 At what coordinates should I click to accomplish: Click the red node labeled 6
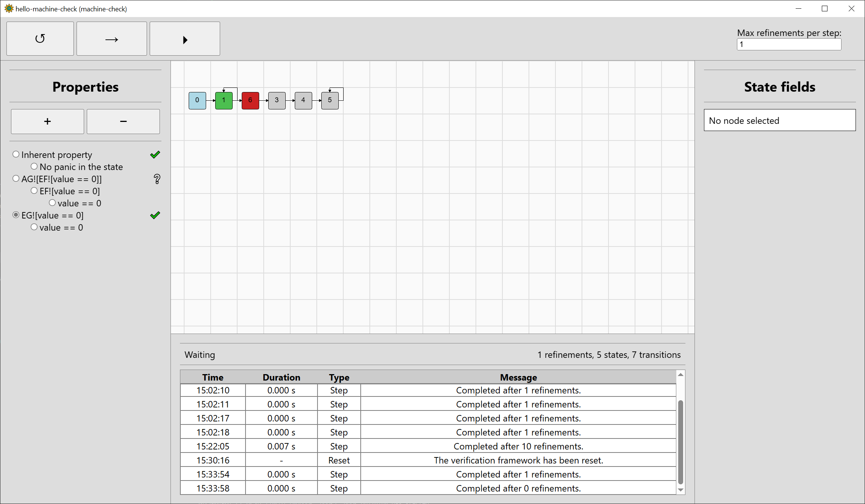pos(250,100)
